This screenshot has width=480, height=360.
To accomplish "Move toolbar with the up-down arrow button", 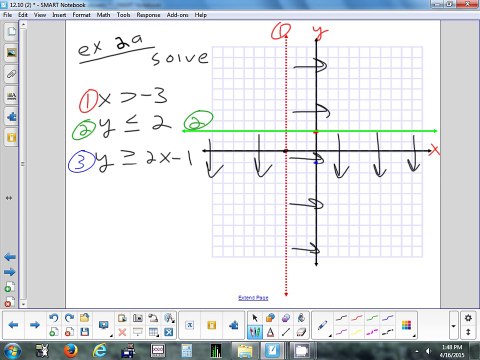I will (x=468, y=332).
